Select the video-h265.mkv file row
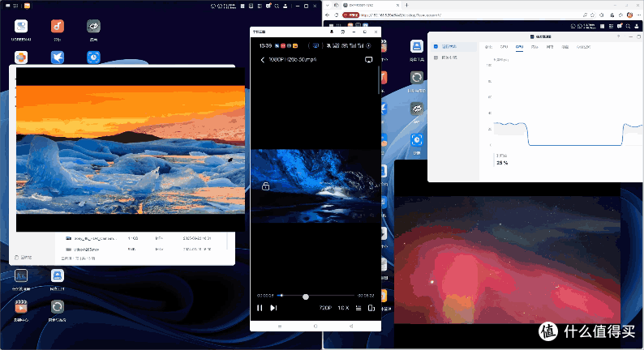The height and width of the screenshot is (350, 644). tap(141, 249)
